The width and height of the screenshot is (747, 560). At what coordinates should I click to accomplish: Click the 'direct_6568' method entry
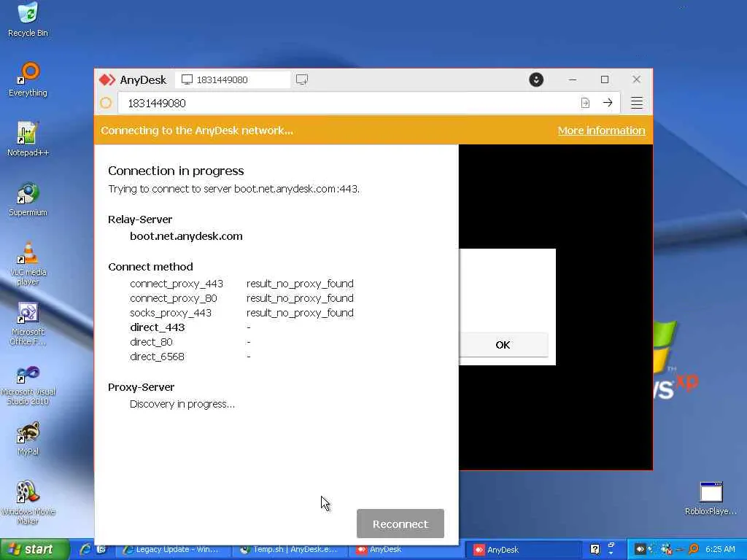pos(157,357)
